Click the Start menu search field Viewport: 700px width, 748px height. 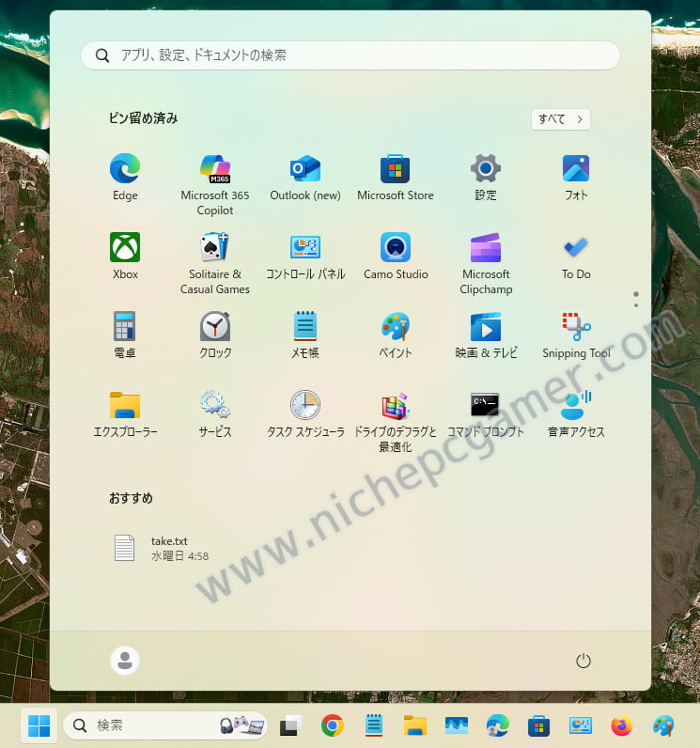[350, 55]
